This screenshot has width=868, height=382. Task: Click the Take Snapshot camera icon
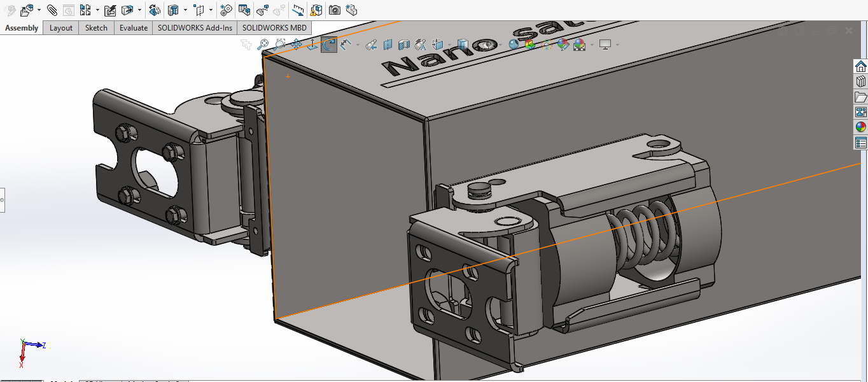pyautogui.click(x=335, y=10)
